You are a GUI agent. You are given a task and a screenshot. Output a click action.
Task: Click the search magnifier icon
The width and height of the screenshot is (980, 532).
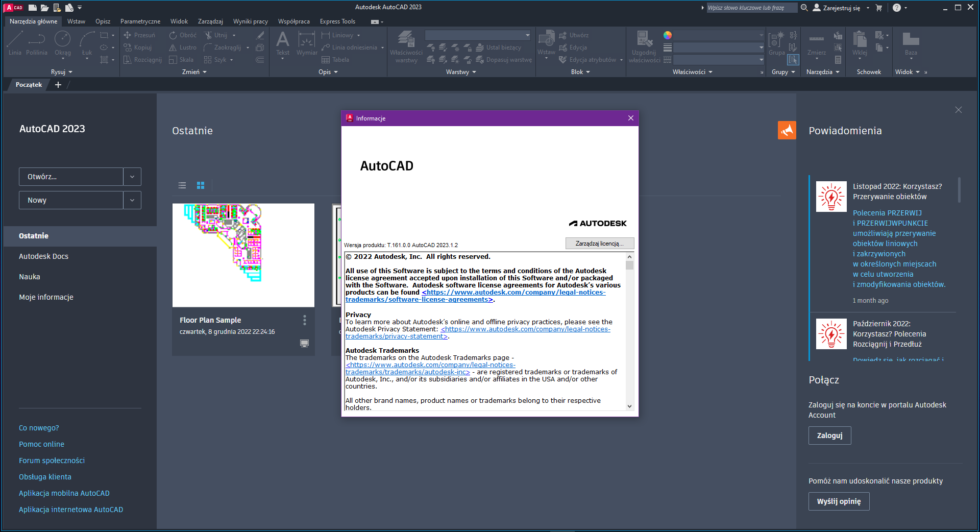click(804, 8)
